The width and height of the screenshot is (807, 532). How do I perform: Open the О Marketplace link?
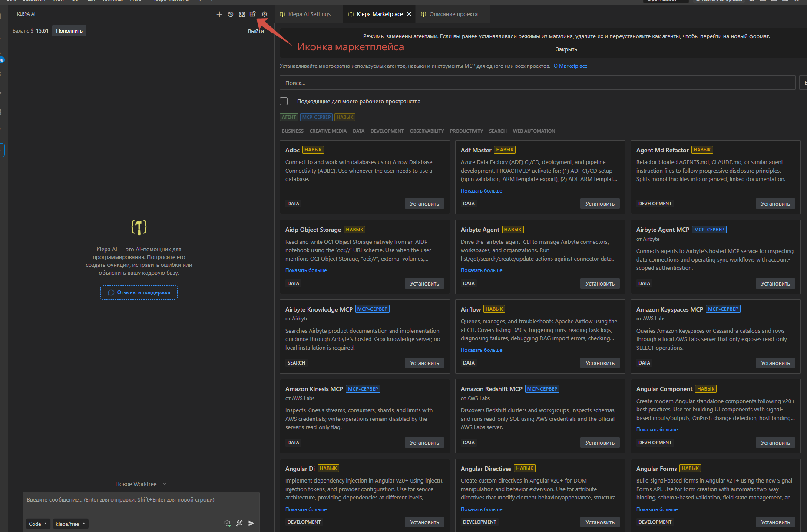click(x=570, y=66)
